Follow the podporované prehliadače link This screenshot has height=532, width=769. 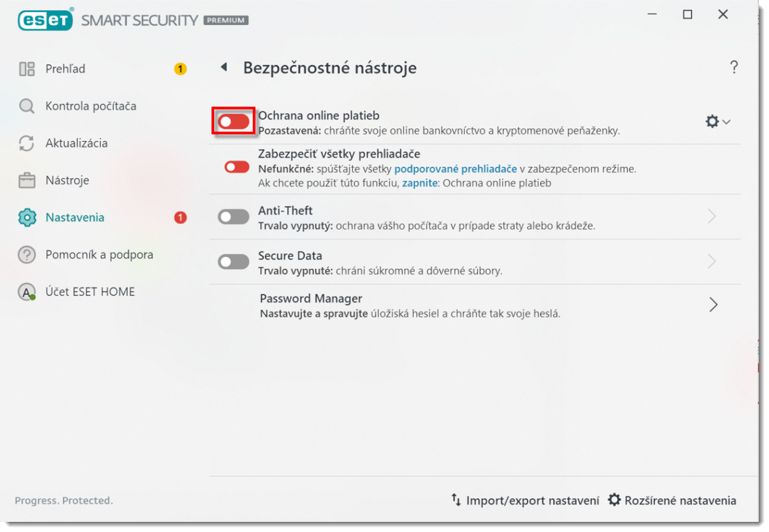pyautogui.click(x=455, y=169)
